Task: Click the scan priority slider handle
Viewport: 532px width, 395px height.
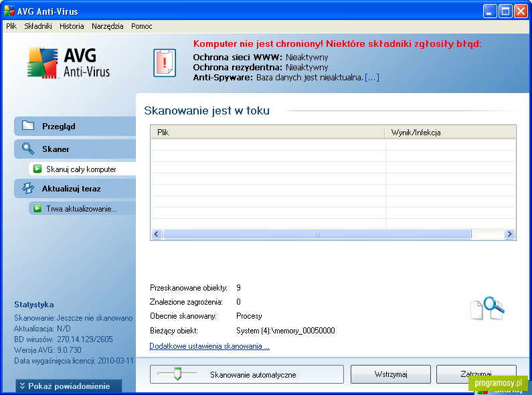Action: pos(177,374)
